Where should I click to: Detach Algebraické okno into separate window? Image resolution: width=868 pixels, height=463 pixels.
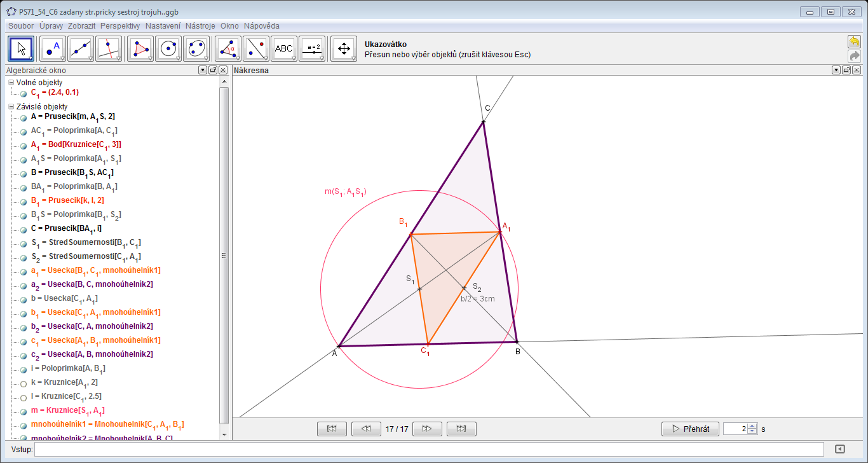click(x=213, y=71)
